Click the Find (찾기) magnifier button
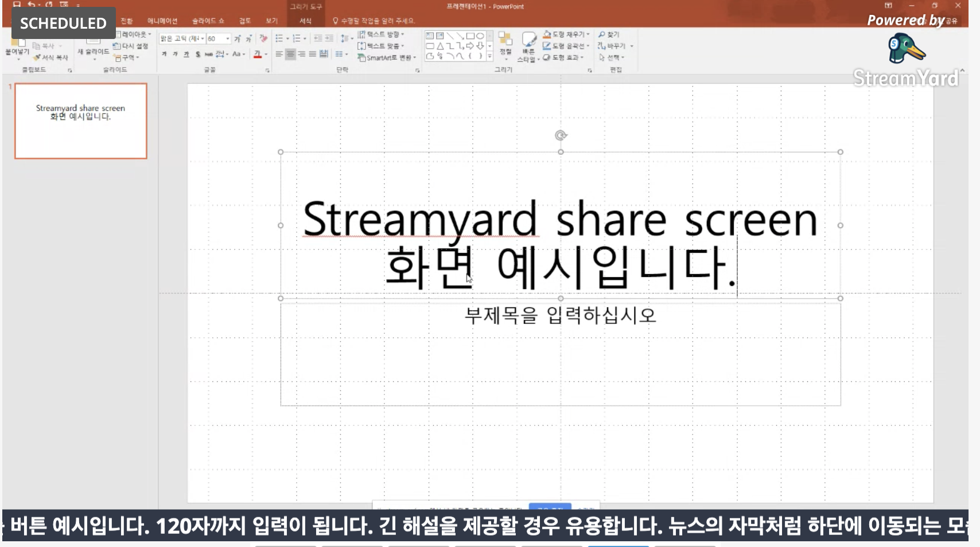The height and width of the screenshot is (547, 980). click(x=608, y=34)
